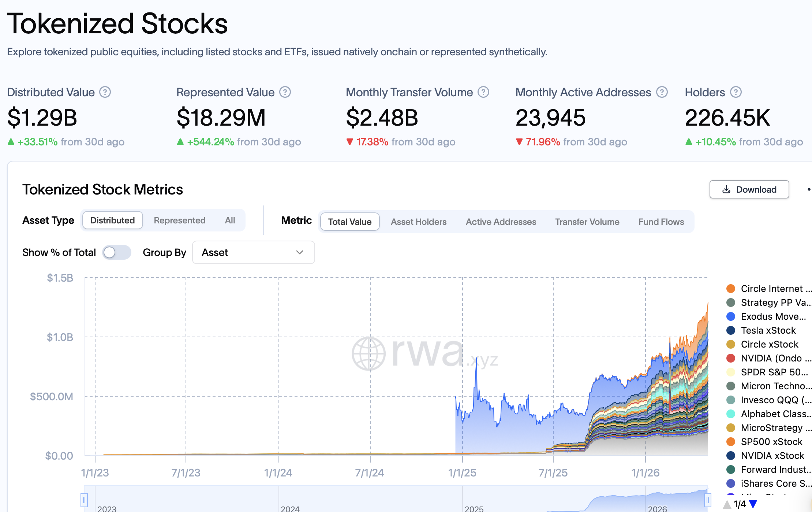Screen dimensions: 812x512
Task: Select the Represented asset type
Action: click(180, 220)
